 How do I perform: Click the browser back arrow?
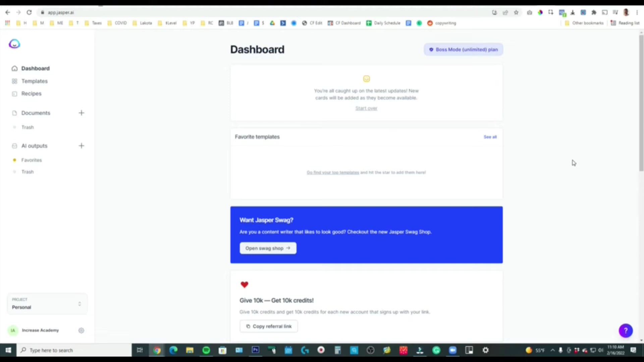[8, 12]
